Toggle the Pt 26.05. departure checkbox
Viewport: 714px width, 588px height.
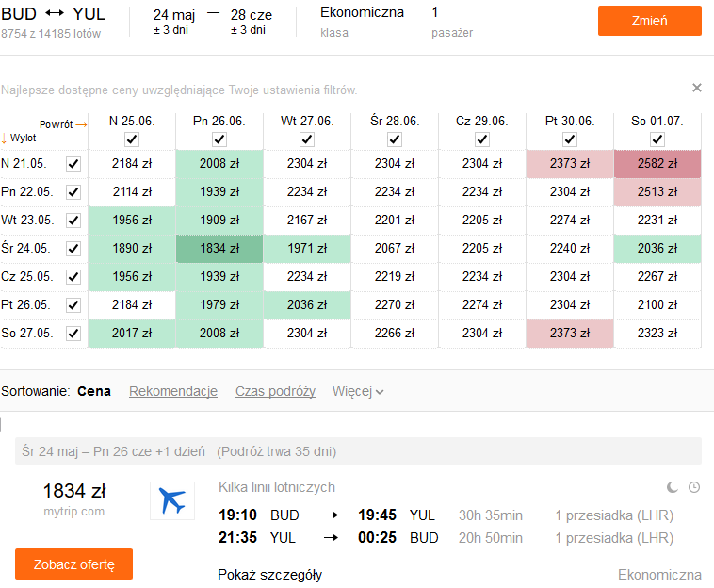coord(73,305)
